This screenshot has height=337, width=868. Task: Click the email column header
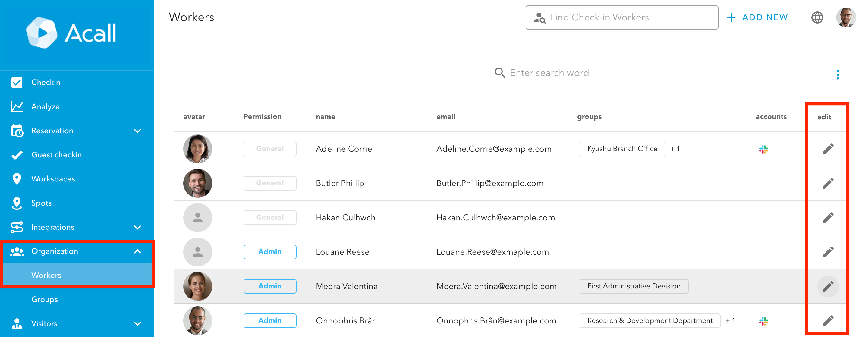pos(446,117)
